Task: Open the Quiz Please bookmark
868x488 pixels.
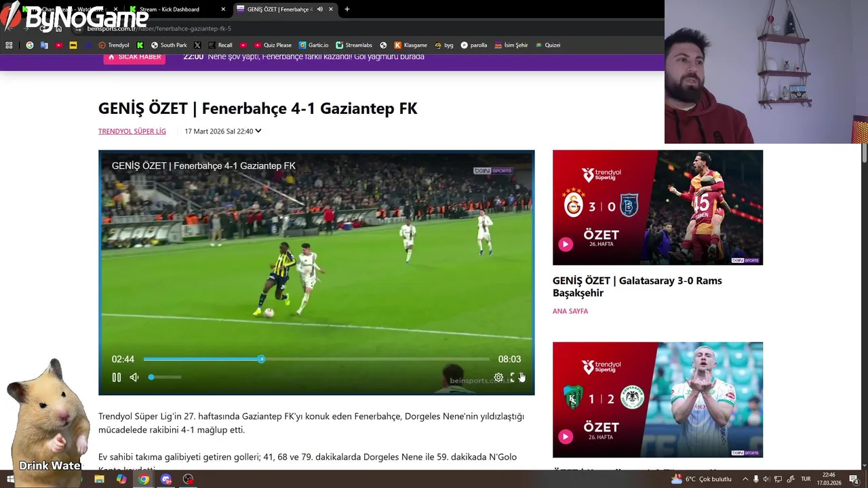Action: click(273, 45)
